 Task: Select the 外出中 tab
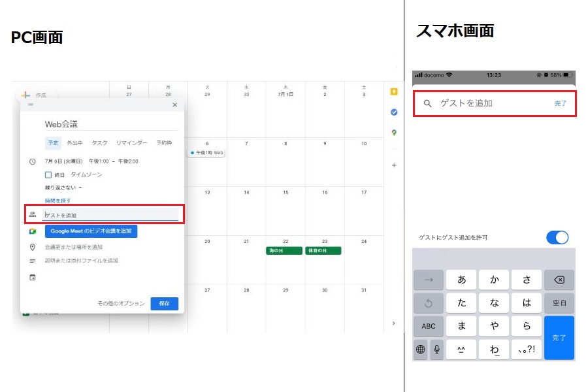[74, 142]
